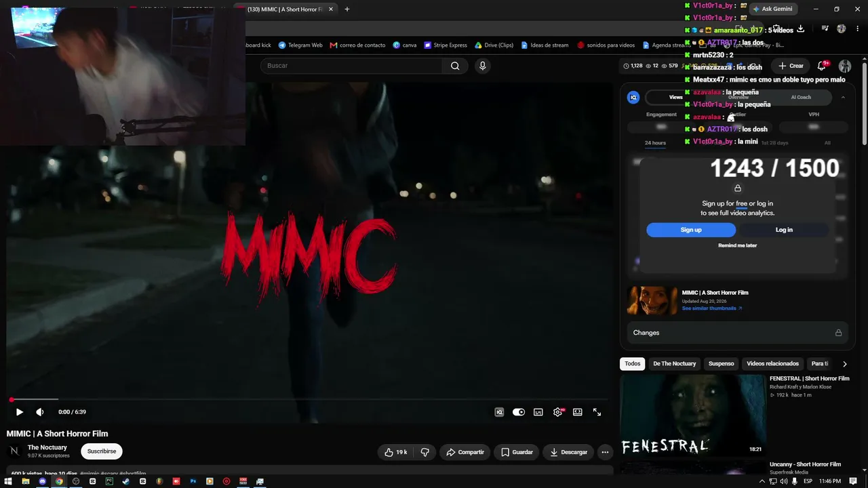Open the FENESTRAL video thumbnail
868x488 pixels.
click(x=692, y=415)
